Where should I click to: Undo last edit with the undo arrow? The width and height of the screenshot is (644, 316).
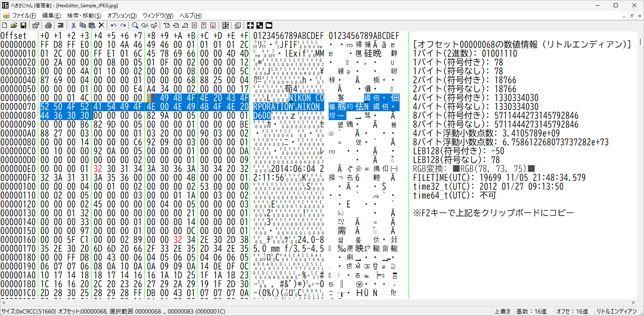(114, 25)
